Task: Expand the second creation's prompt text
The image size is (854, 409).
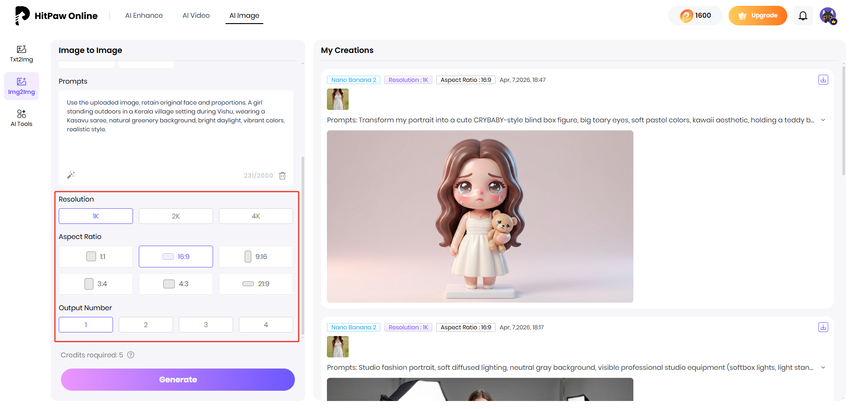Action: (823, 367)
